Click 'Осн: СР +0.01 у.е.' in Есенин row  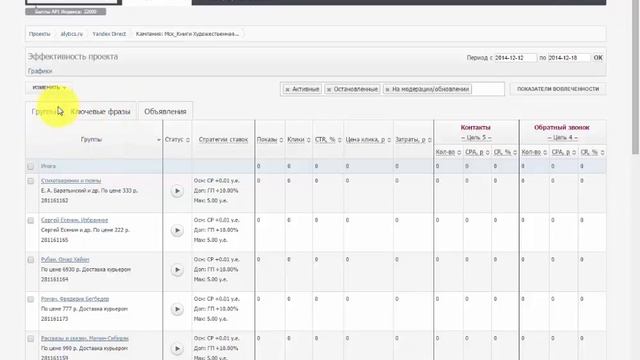216,220
